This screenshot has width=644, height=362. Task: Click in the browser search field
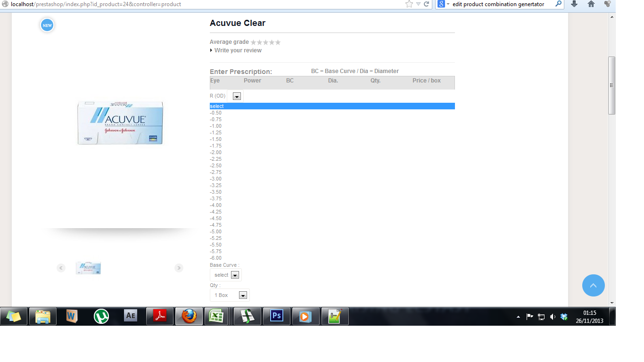coord(502,4)
